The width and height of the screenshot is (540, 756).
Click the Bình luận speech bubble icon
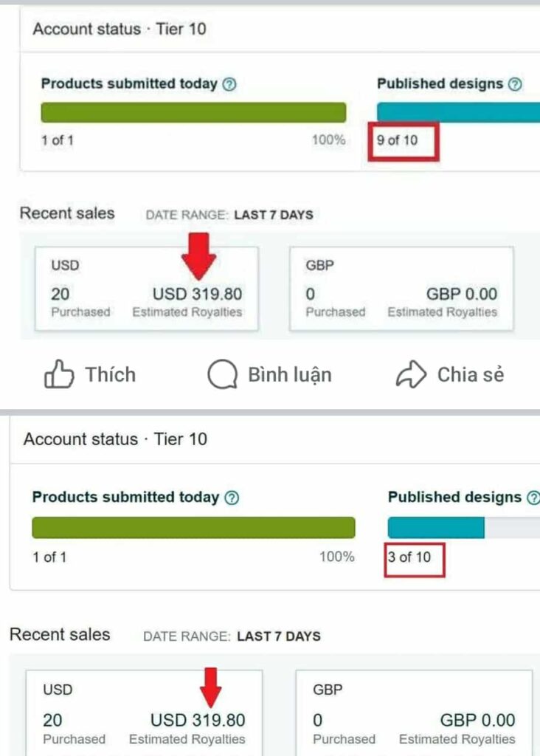tap(221, 375)
